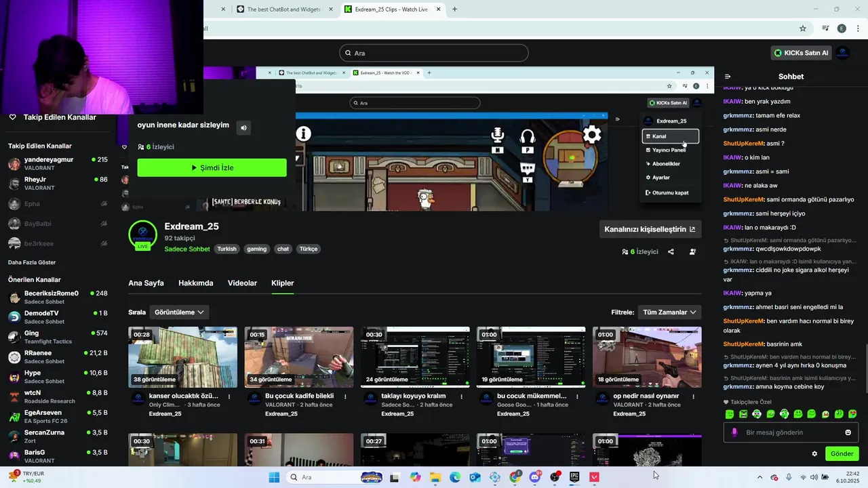Click the heart icon beside Takip Edilen Kanallar
This screenshot has height=488, width=868.
coord(12,117)
